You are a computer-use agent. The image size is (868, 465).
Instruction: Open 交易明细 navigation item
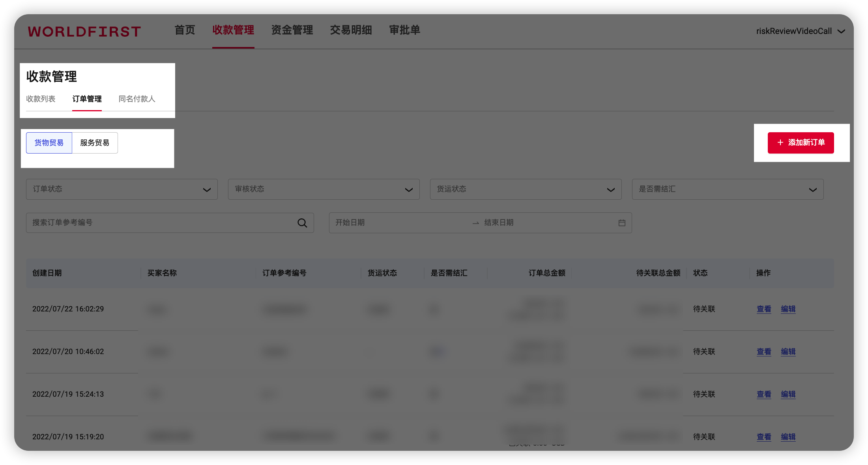coord(351,30)
